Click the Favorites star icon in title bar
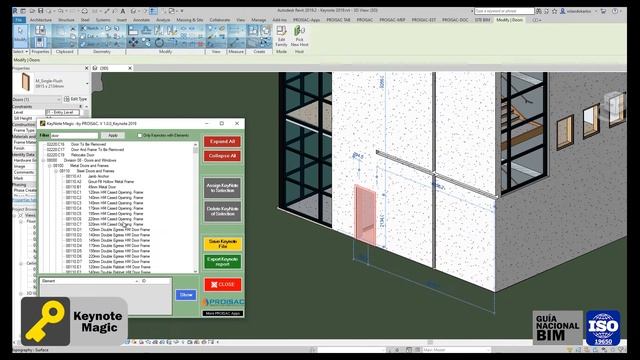Screen dimensions: 640x360 (x=554, y=11)
